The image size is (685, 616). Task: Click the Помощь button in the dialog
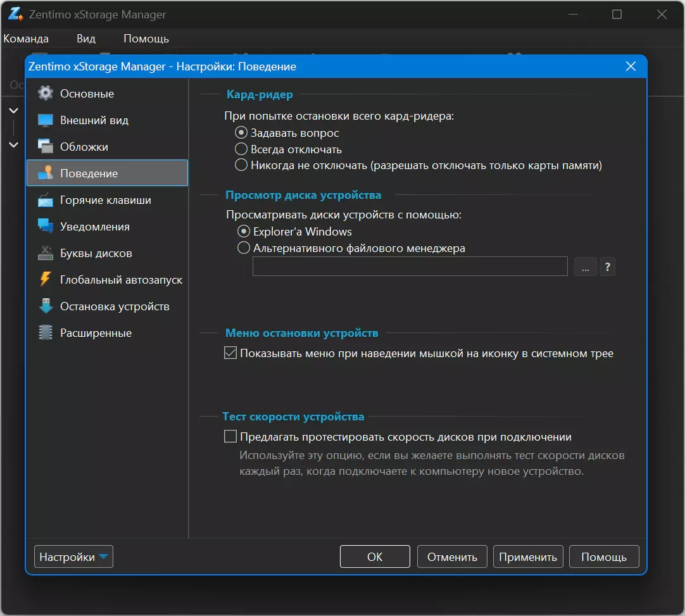pos(604,556)
